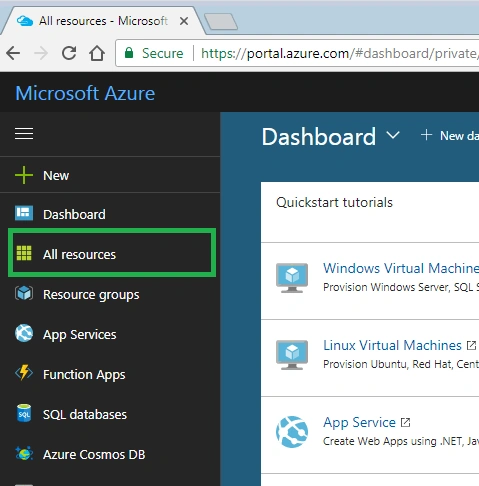Click New dashboard plus button
Image resolution: width=479 pixels, height=486 pixels.
click(449, 135)
